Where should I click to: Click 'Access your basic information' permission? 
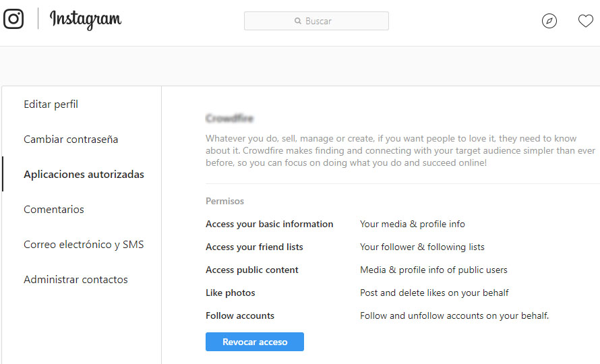click(x=270, y=224)
